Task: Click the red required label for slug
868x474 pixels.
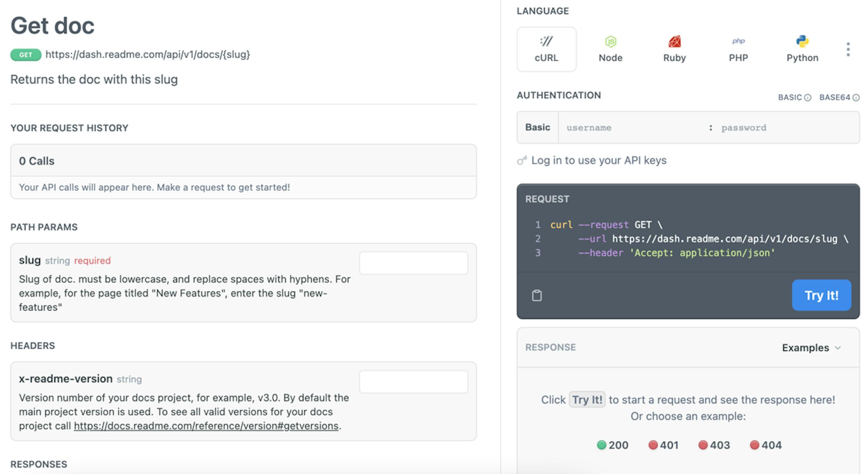Action: [x=92, y=261]
